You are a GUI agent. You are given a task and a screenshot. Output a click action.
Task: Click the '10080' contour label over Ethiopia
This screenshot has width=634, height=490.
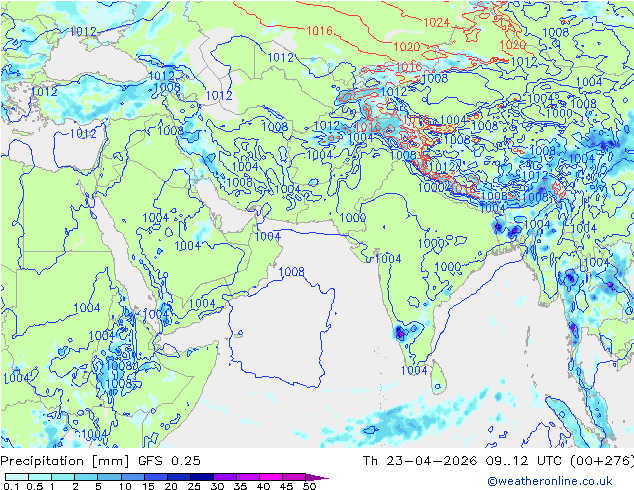[x=121, y=365]
